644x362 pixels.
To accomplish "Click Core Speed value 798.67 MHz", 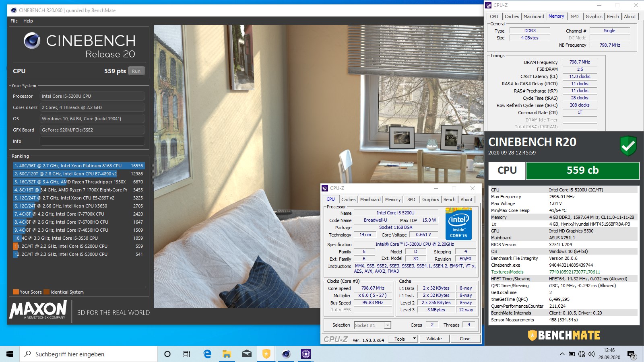I will click(373, 288).
